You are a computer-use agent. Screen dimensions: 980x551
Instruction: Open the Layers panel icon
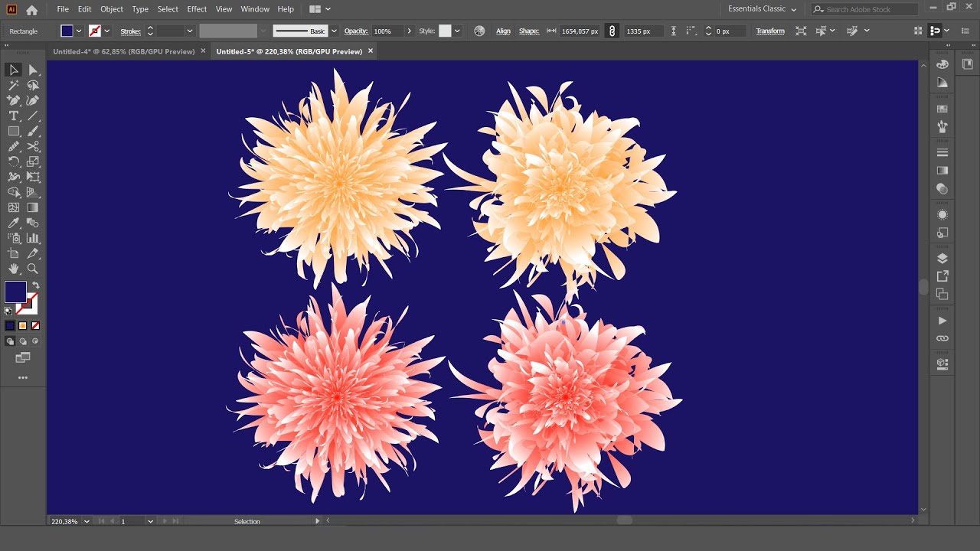[x=942, y=259]
